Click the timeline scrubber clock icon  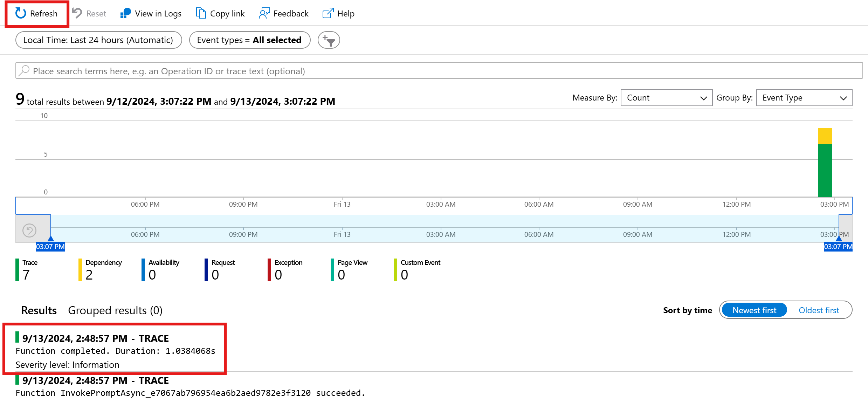point(30,229)
